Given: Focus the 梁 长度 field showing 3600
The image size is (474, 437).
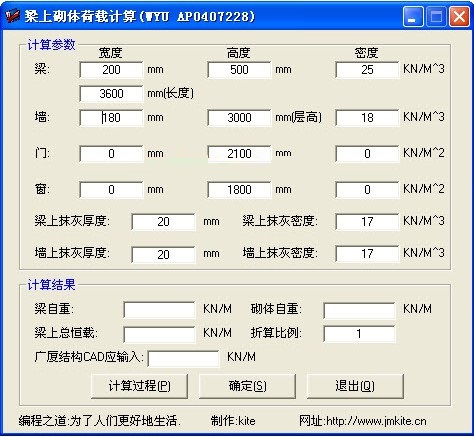Looking at the screenshot, I should pyautogui.click(x=111, y=94).
